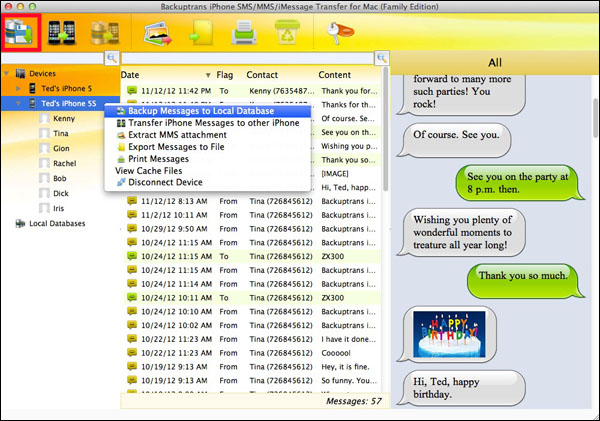
Task: Click Kenny's contact avatar icon
Action: tap(44, 119)
